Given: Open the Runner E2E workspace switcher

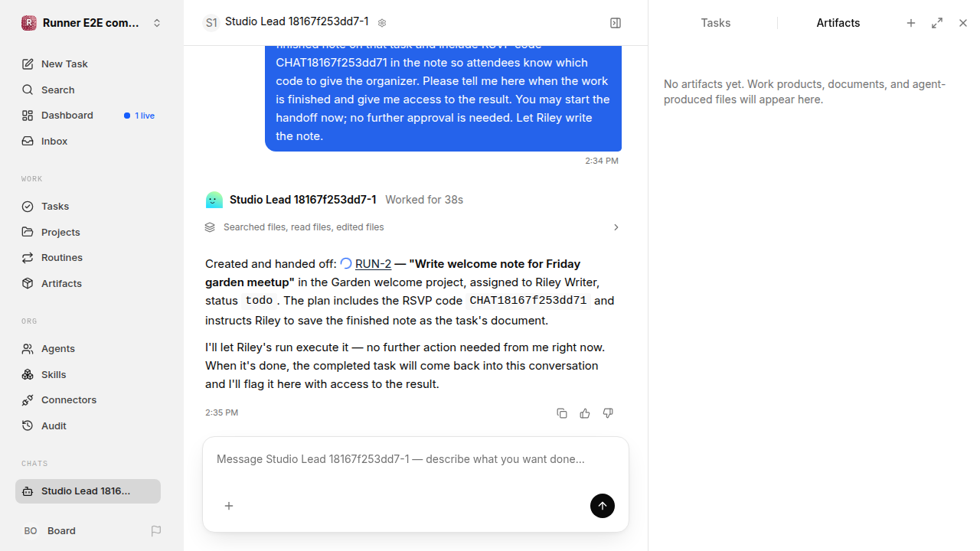Looking at the screenshot, I should 92,23.
